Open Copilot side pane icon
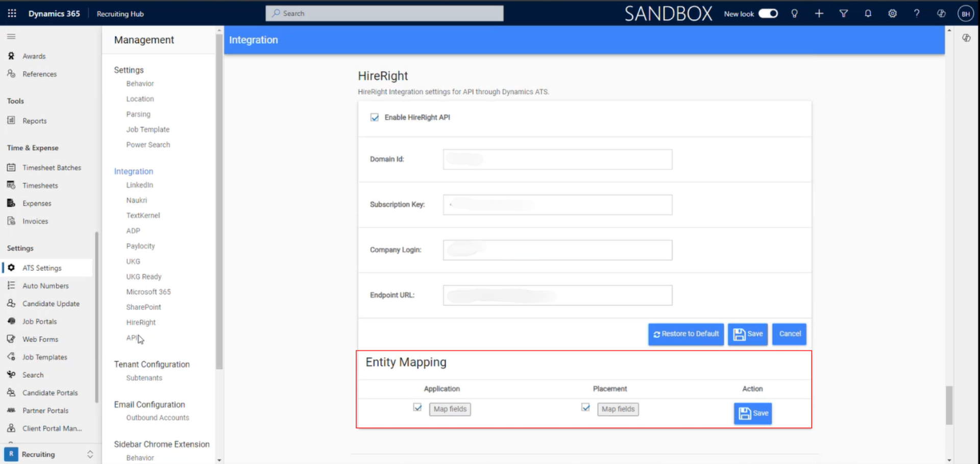The image size is (980, 464). coord(966,38)
